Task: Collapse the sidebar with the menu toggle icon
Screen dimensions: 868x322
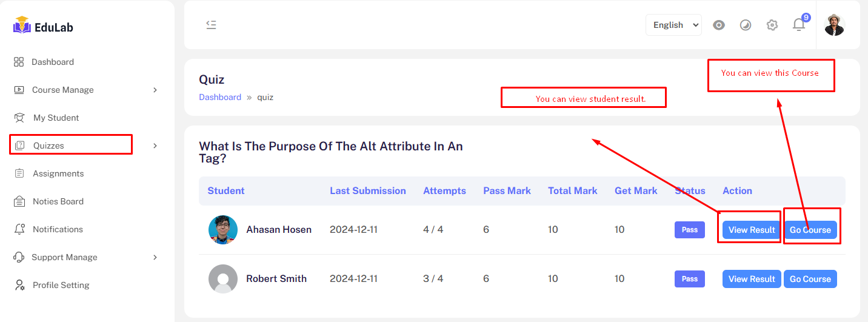Action: (x=211, y=25)
